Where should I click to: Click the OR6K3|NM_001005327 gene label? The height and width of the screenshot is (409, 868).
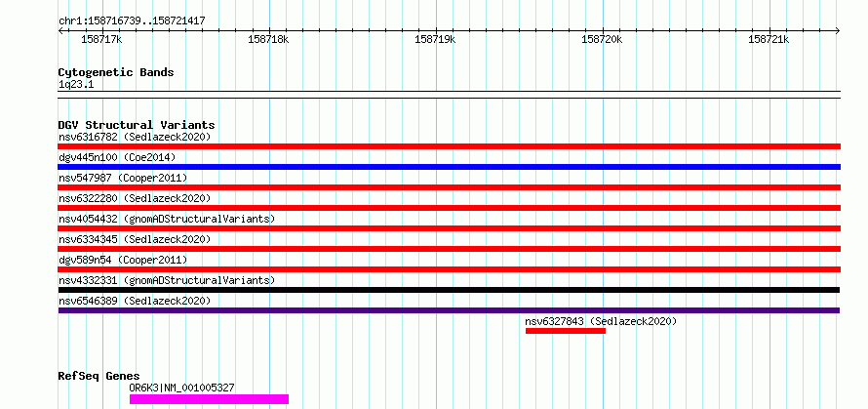point(181,388)
